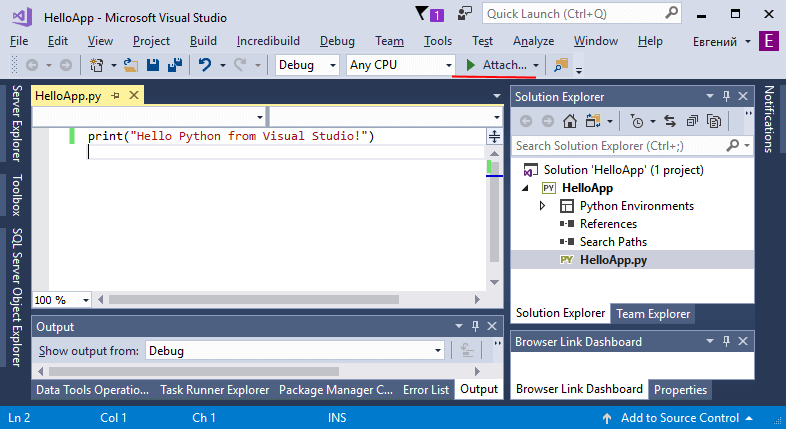
Task: Select the References node
Action: [608, 224]
